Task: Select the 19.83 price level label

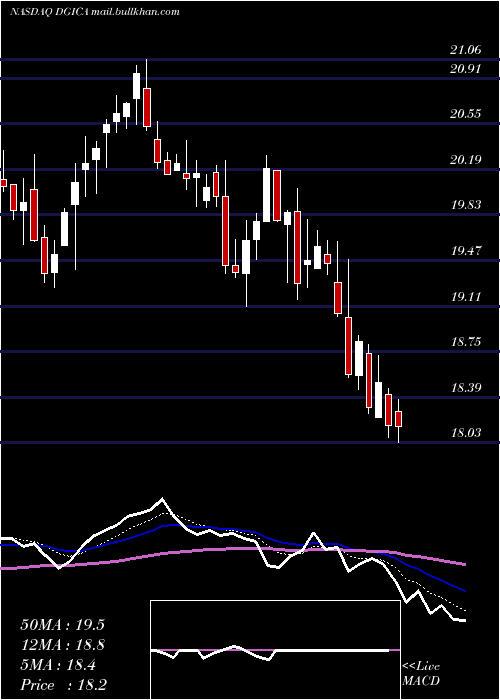Action: [x=466, y=205]
